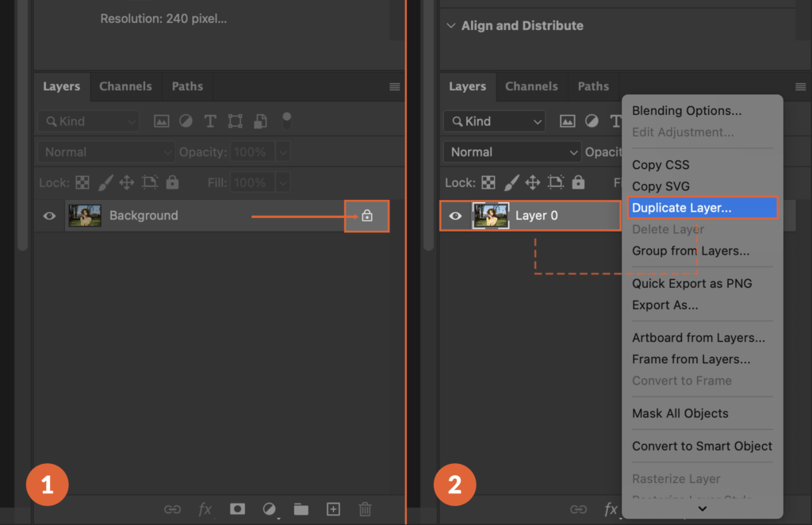Link layers using the chain icon
This screenshot has width=812, height=525.
tap(173, 509)
